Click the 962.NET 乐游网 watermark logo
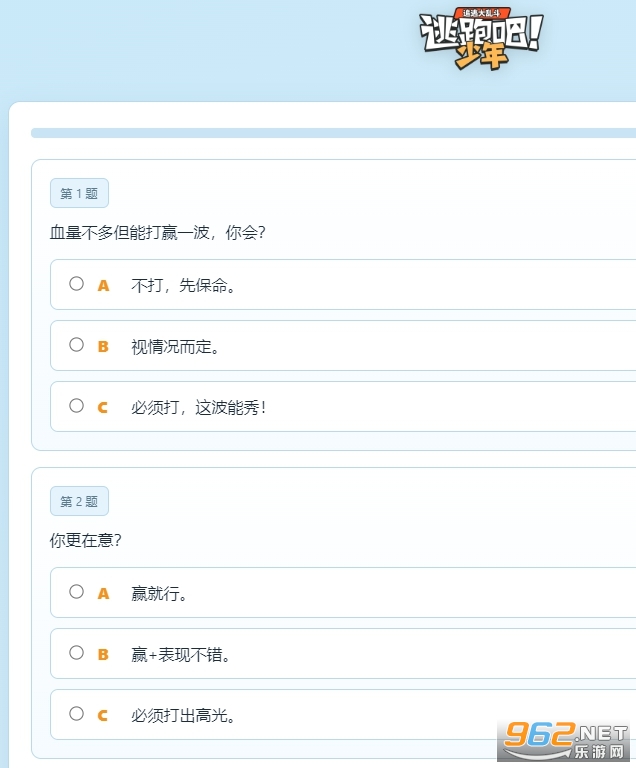Viewport: 636px width, 768px height. pyautogui.click(x=567, y=739)
